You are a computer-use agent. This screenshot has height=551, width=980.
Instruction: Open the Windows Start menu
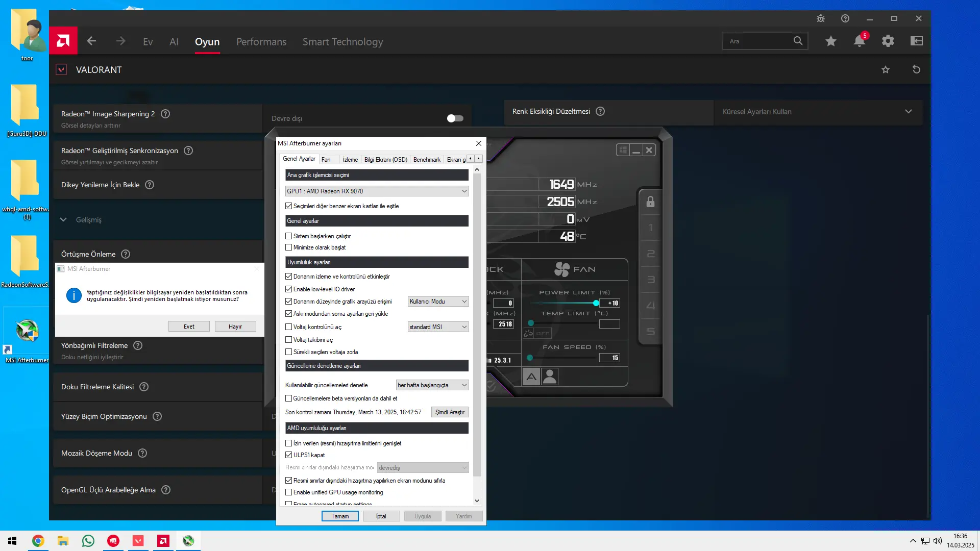click(12, 541)
